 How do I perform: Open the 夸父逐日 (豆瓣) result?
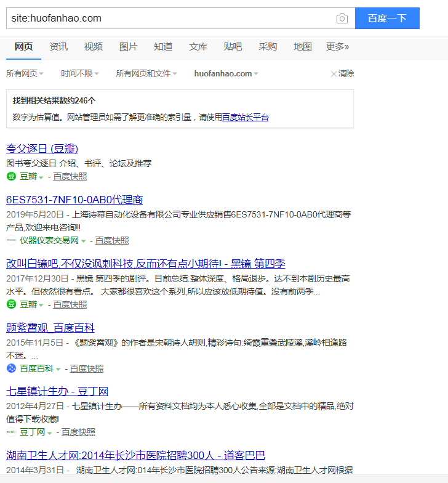click(42, 148)
